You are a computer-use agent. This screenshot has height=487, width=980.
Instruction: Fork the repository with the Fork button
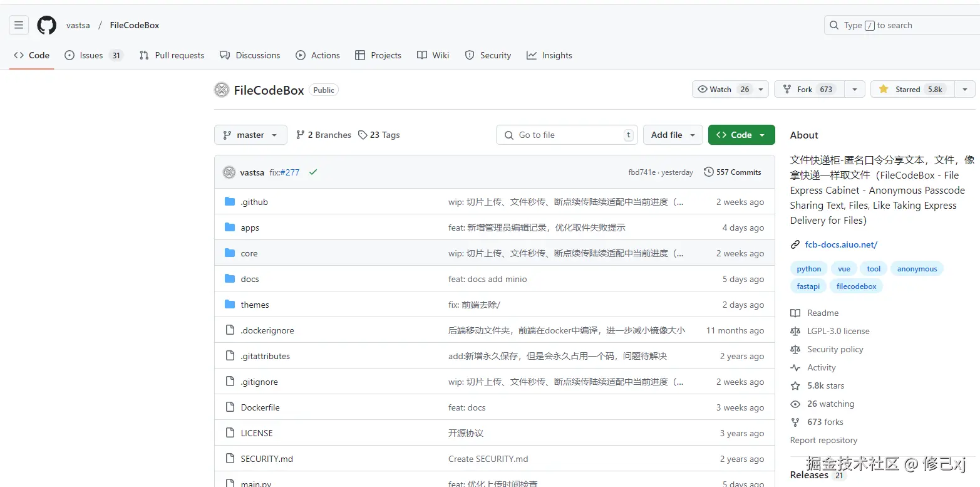click(809, 89)
